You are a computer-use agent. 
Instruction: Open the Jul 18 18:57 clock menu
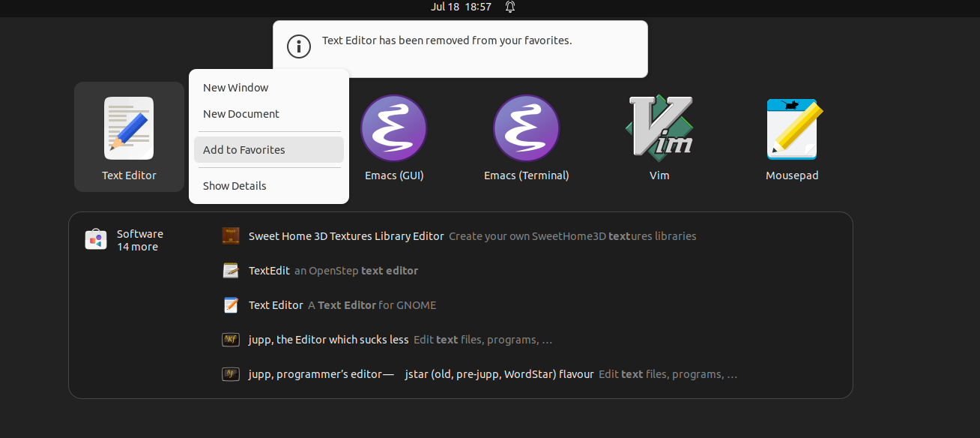(x=462, y=7)
